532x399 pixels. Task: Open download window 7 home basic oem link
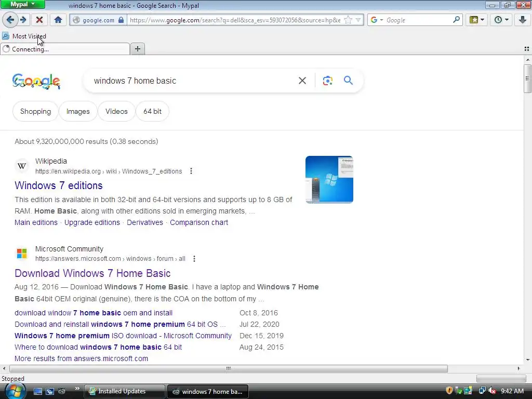94,313
